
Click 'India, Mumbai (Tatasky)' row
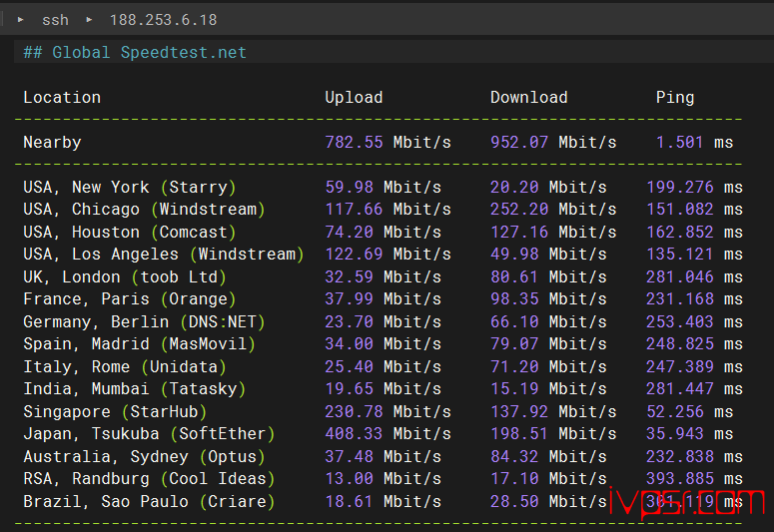pyautogui.click(x=134, y=389)
